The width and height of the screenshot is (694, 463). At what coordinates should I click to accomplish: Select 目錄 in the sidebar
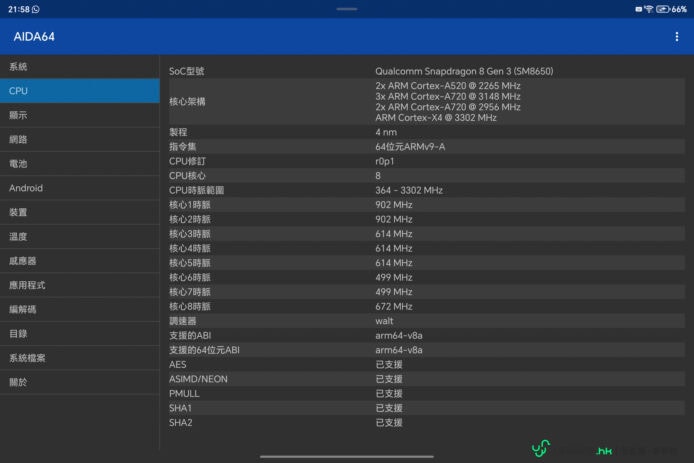coord(79,334)
